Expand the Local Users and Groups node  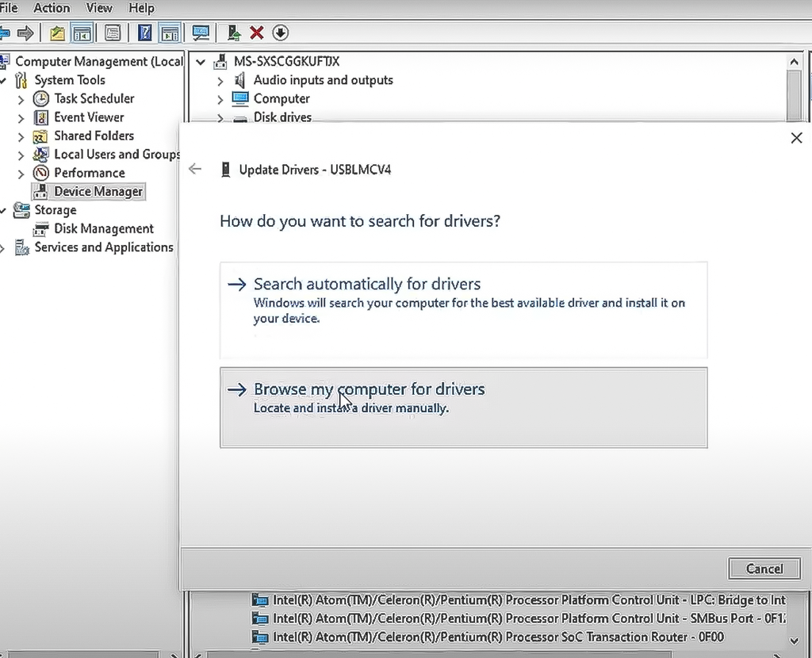[x=21, y=155]
